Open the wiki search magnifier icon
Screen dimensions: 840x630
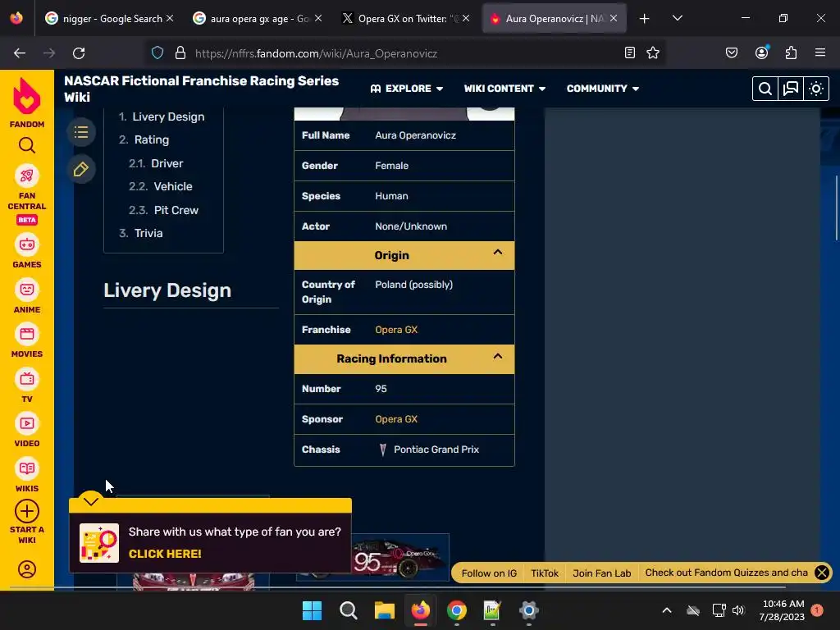(x=765, y=89)
